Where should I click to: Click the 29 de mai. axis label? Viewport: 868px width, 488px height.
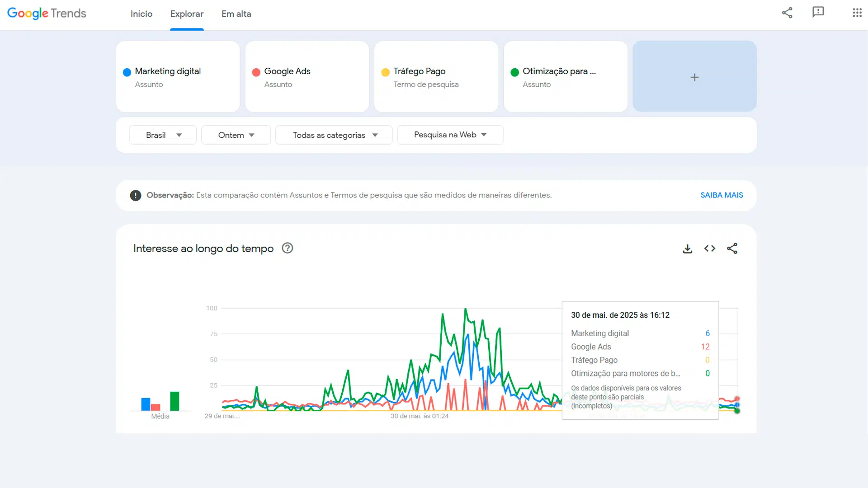(222, 416)
